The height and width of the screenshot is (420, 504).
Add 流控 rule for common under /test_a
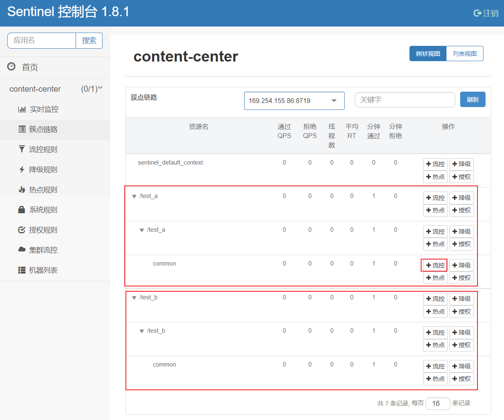(435, 265)
